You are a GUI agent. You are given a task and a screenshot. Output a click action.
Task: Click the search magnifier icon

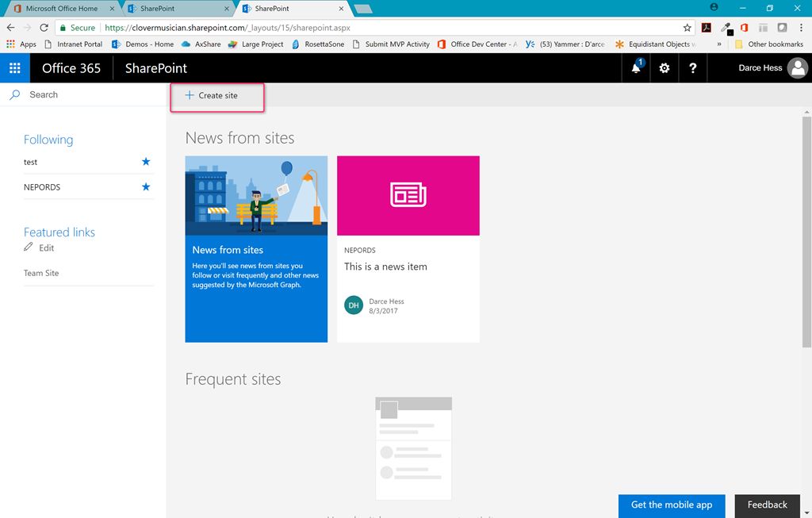click(15, 94)
